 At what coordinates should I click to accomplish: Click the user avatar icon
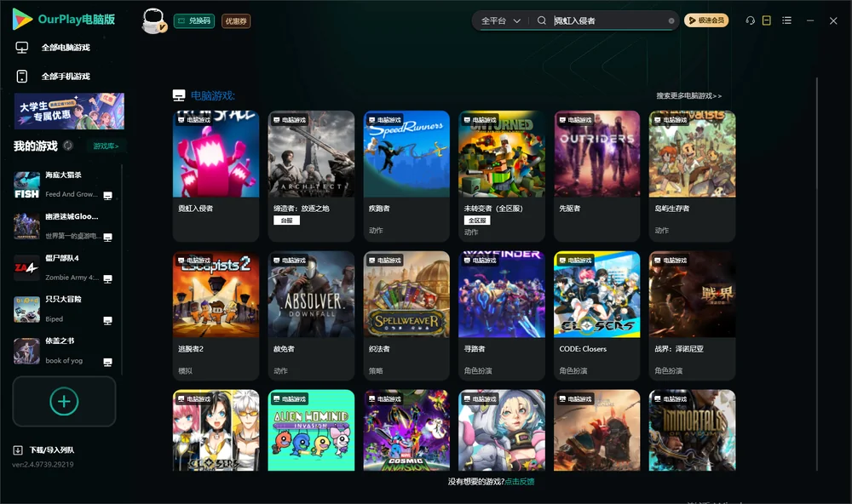[x=153, y=20]
